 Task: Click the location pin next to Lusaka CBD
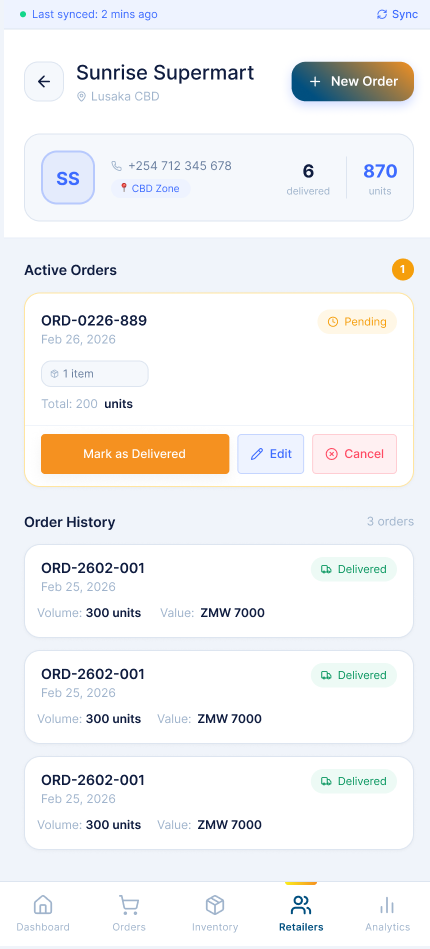click(81, 97)
